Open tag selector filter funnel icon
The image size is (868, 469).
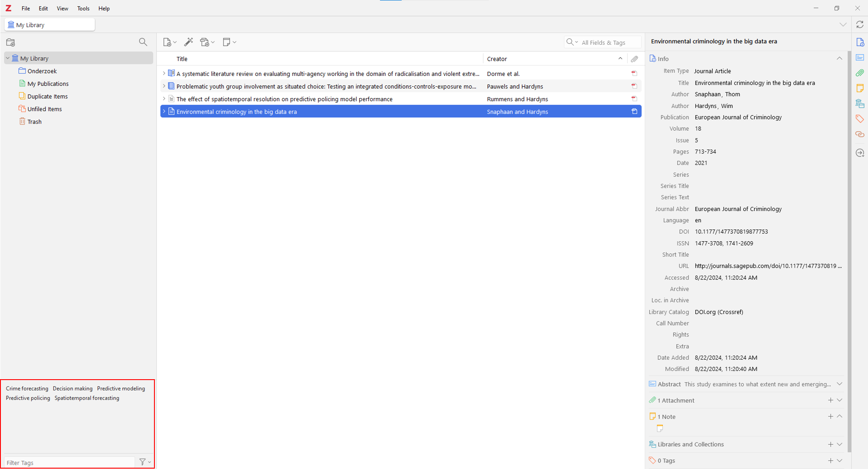(145, 462)
